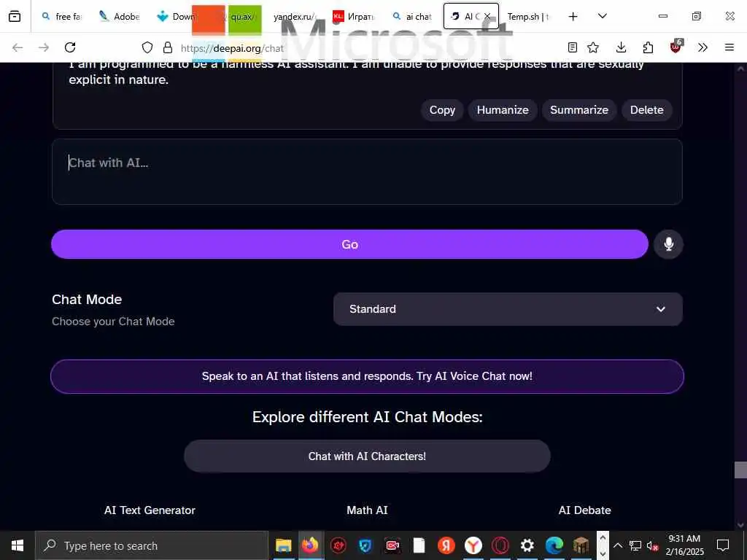Open the network tray icon
The width and height of the screenshot is (747, 560).
point(635,546)
